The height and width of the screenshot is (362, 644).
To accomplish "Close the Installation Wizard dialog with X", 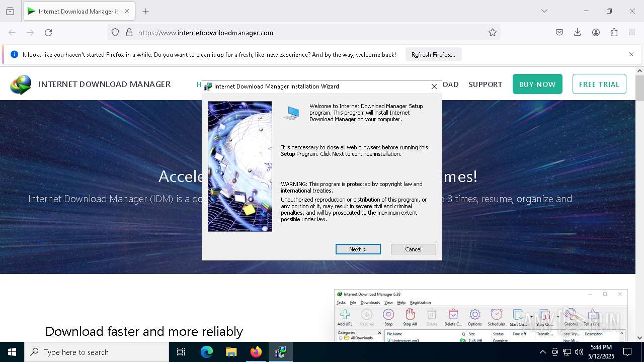I will tap(434, 86).
